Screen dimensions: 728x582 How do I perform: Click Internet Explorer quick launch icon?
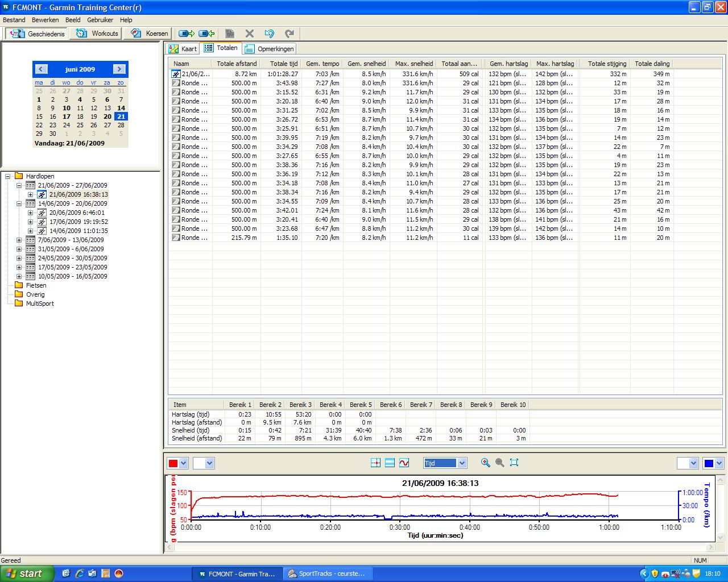pos(80,573)
